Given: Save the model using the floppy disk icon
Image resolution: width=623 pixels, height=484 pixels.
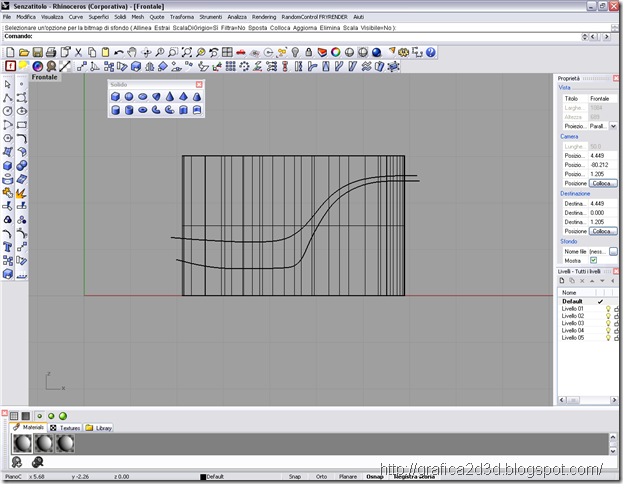Looking at the screenshot, I should [37, 52].
